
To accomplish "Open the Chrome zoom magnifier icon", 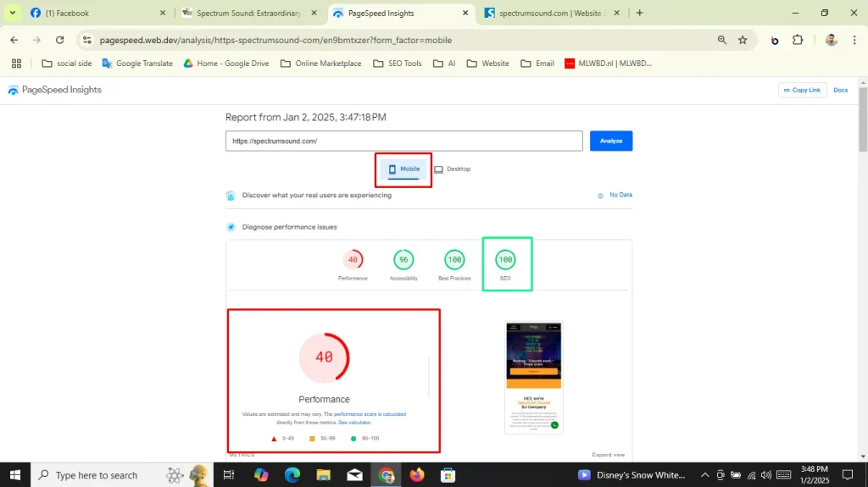I will click(721, 40).
